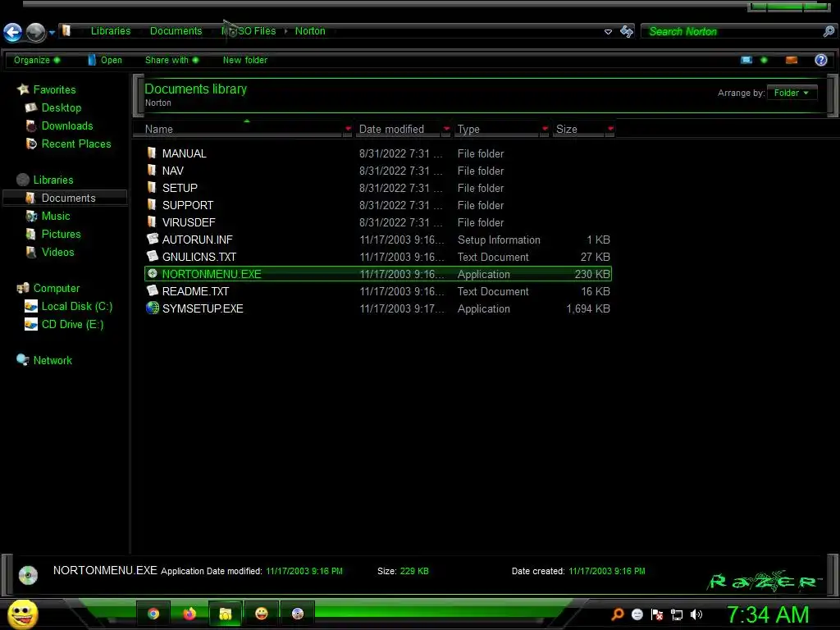Click the Setup Information type cell
The width and height of the screenshot is (840, 630).
[499, 240]
